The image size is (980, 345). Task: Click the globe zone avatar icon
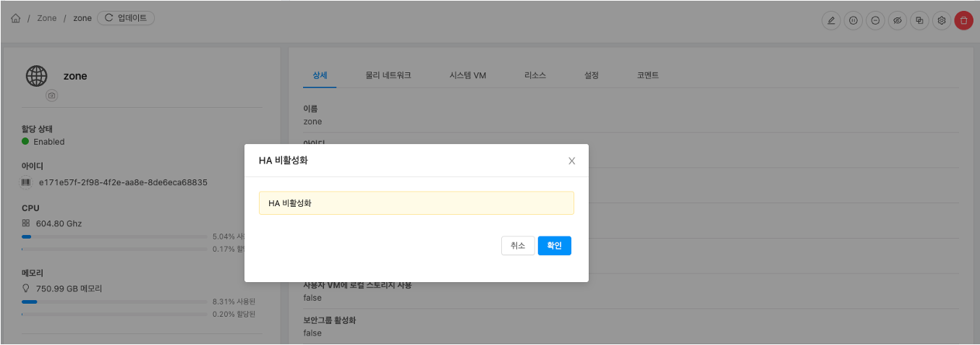[x=36, y=76]
